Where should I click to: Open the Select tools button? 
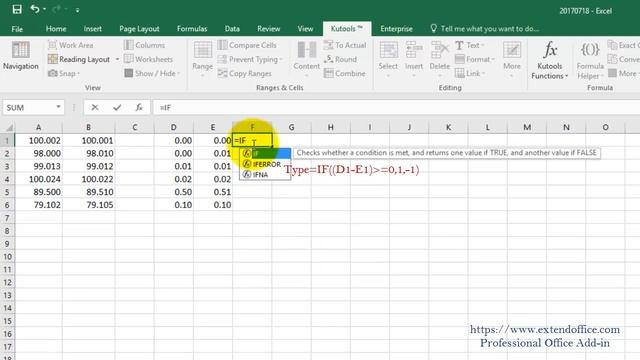[388, 59]
